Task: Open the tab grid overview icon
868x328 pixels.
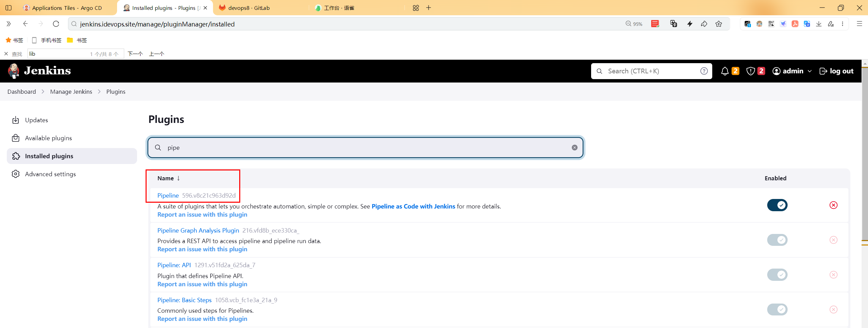Action: [x=416, y=7]
